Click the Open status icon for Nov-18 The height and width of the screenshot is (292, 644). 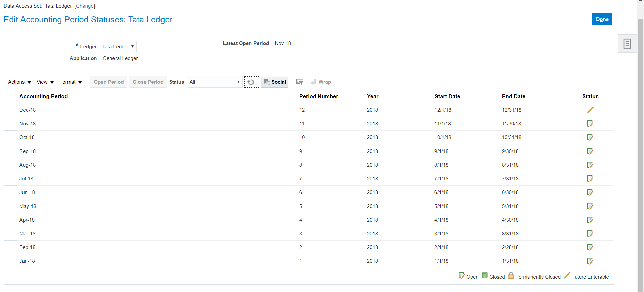[590, 124]
